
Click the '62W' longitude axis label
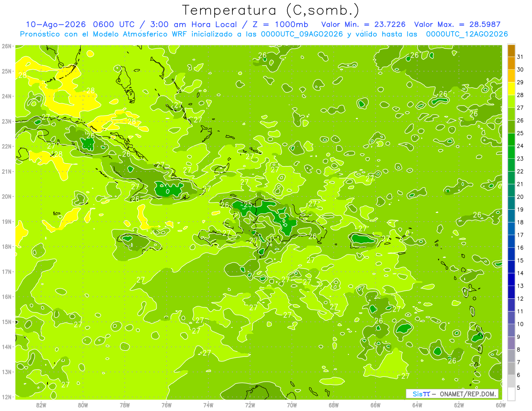pyautogui.click(x=459, y=405)
